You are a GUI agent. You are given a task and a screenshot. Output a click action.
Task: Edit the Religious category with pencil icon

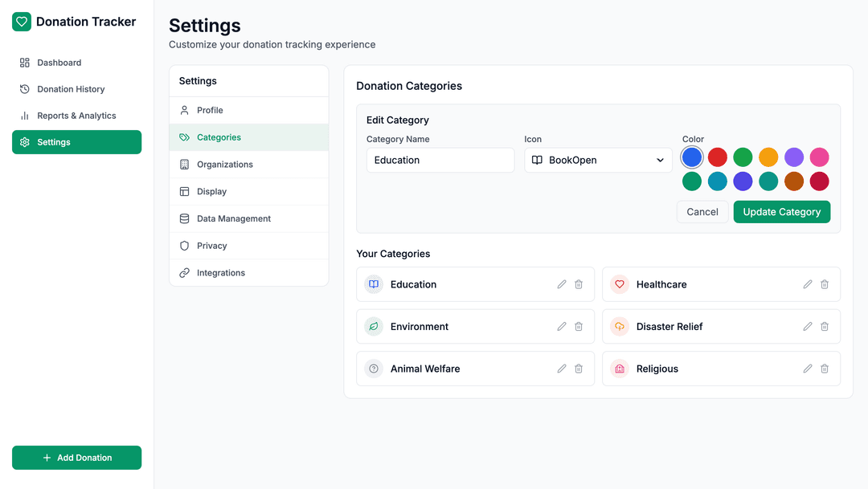(808, 369)
